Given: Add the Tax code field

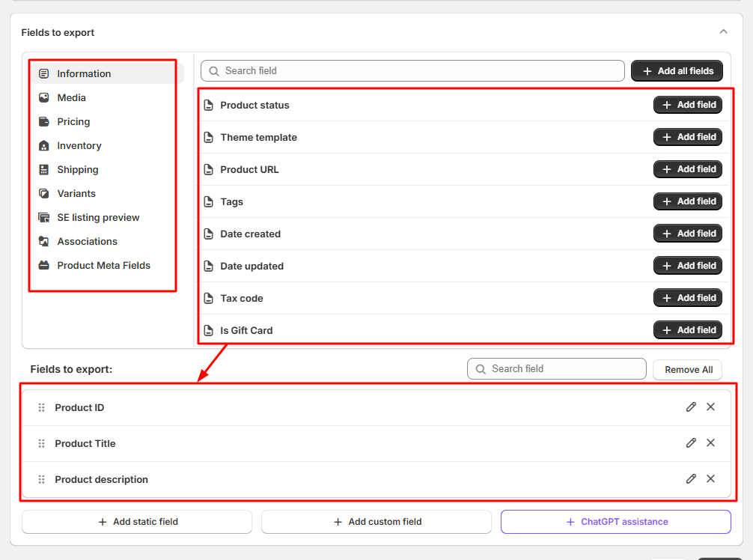Looking at the screenshot, I should click(688, 298).
